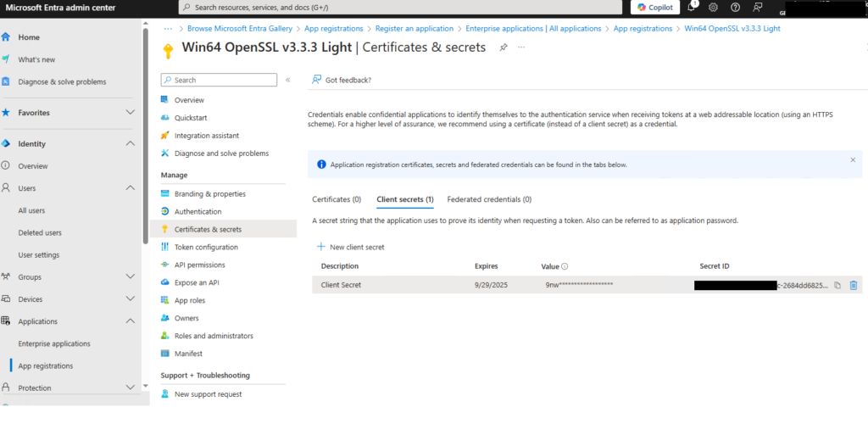Open New support request

[209, 394]
